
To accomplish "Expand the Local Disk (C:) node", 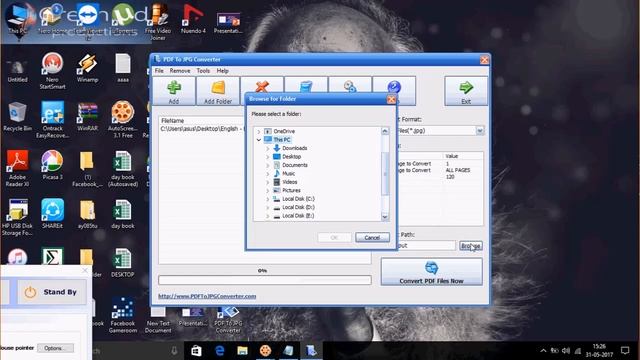I will click(x=268, y=199).
